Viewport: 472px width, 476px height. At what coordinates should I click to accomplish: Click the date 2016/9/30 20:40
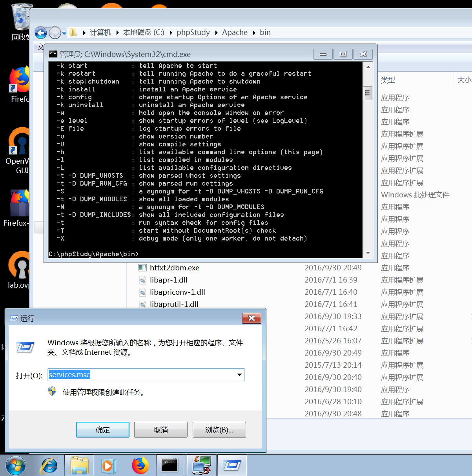coord(333,378)
